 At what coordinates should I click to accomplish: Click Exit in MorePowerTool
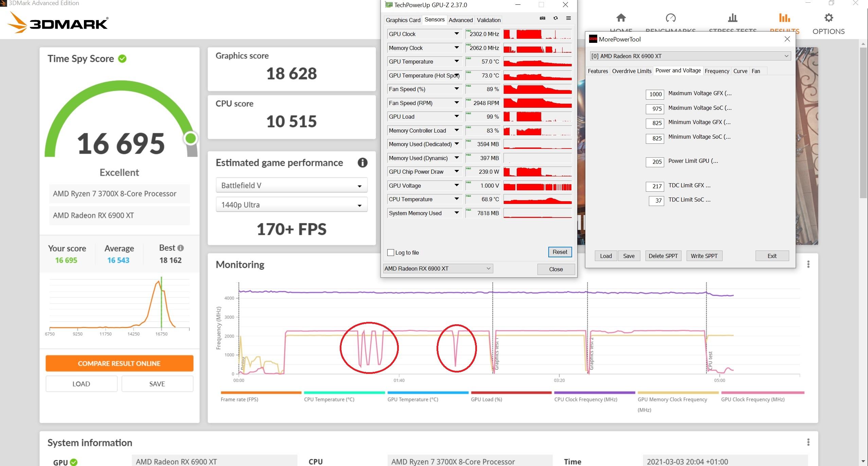772,256
